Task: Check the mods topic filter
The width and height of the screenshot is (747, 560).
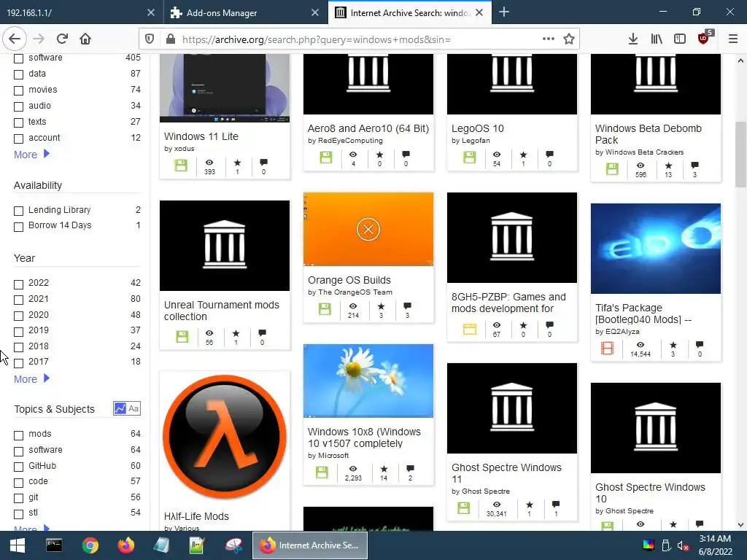Action: [18, 435]
